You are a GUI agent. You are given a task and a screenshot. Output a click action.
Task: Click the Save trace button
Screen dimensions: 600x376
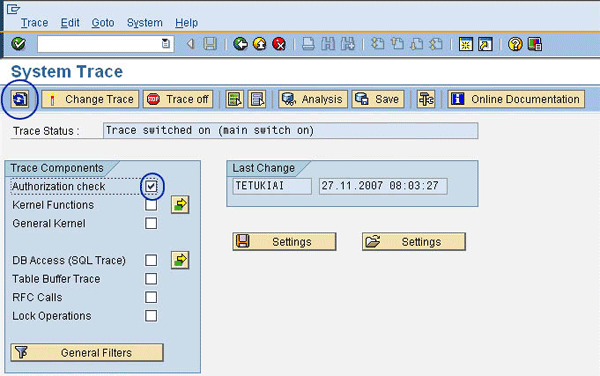point(378,99)
